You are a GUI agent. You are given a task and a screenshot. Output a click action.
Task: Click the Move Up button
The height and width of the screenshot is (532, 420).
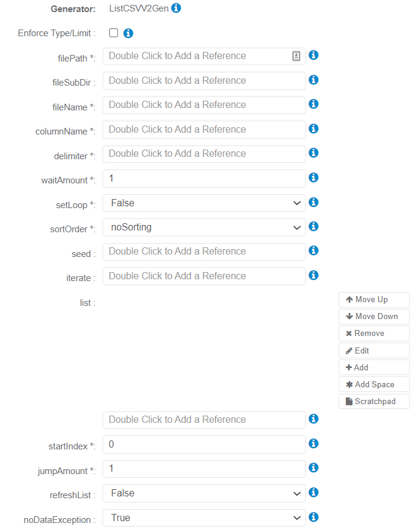click(x=374, y=300)
